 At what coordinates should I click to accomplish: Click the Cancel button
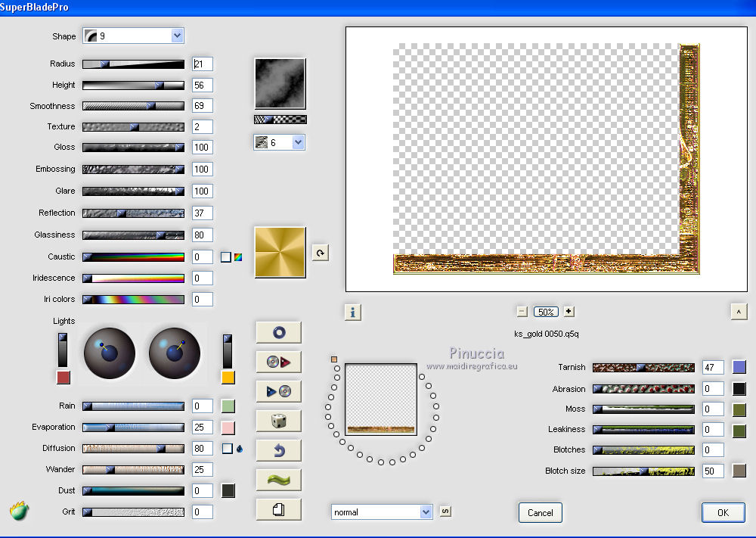point(540,512)
